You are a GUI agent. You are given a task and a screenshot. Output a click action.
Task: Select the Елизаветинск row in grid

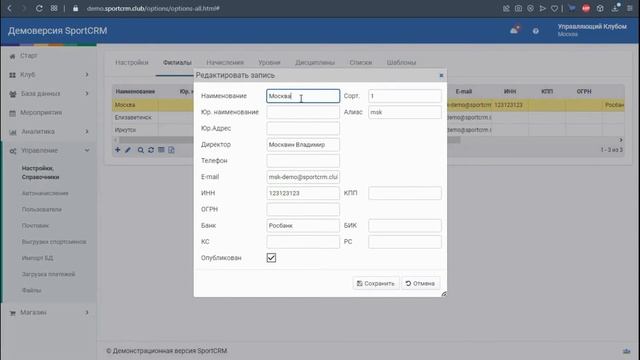[x=368, y=118]
